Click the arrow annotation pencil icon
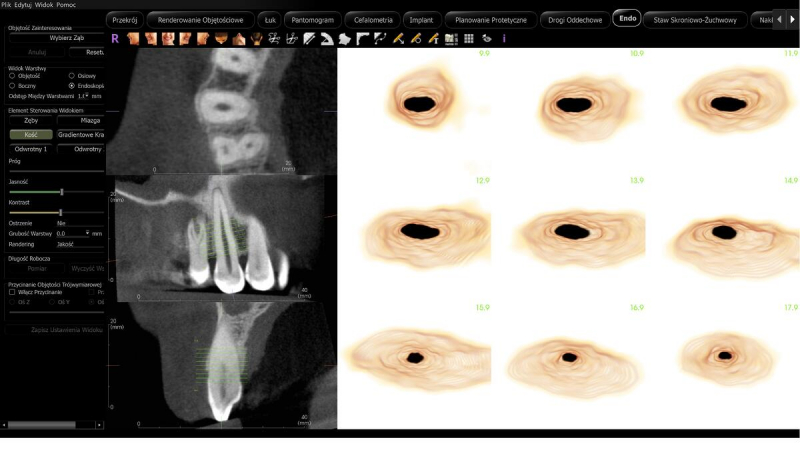This screenshot has width=800, height=450. pos(398,39)
